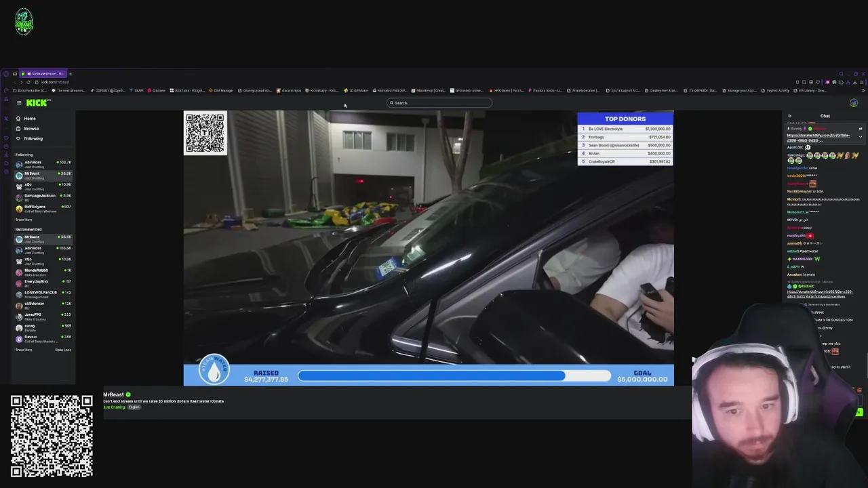This screenshot has width=868, height=488.
Task: Click the QR code in stream overlay
Action: click(205, 134)
